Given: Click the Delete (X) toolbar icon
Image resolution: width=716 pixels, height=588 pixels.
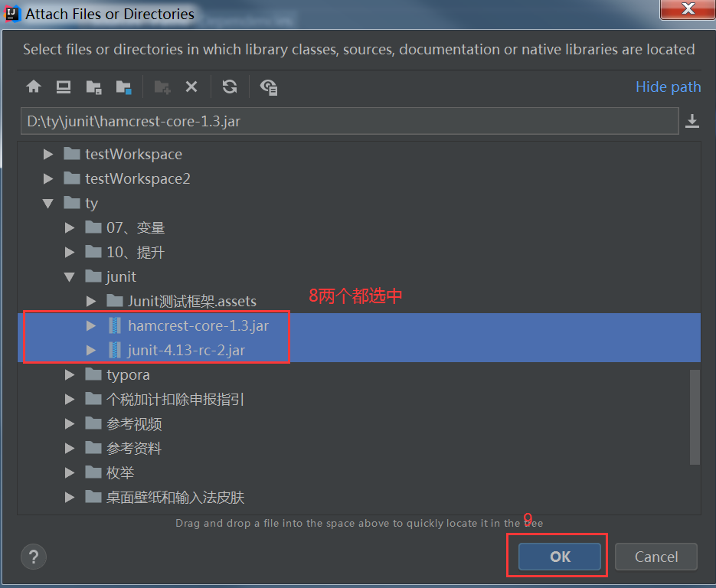Looking at the screenshot, I should (x=191, y=87).
